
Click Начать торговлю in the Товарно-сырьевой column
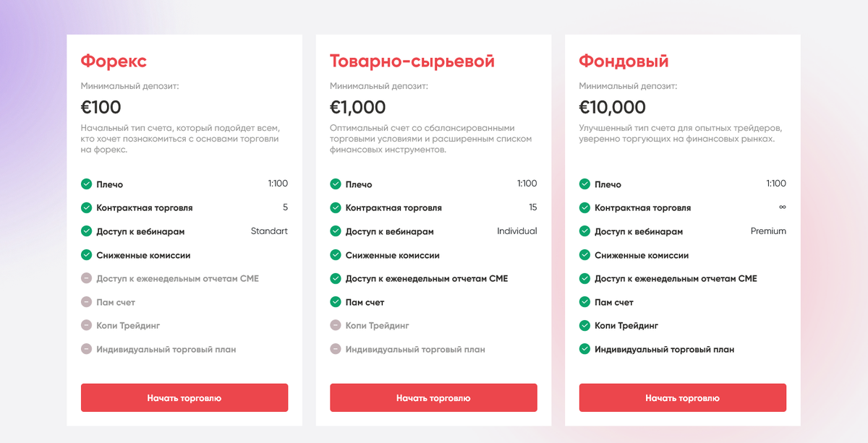(x=433, y=397)
